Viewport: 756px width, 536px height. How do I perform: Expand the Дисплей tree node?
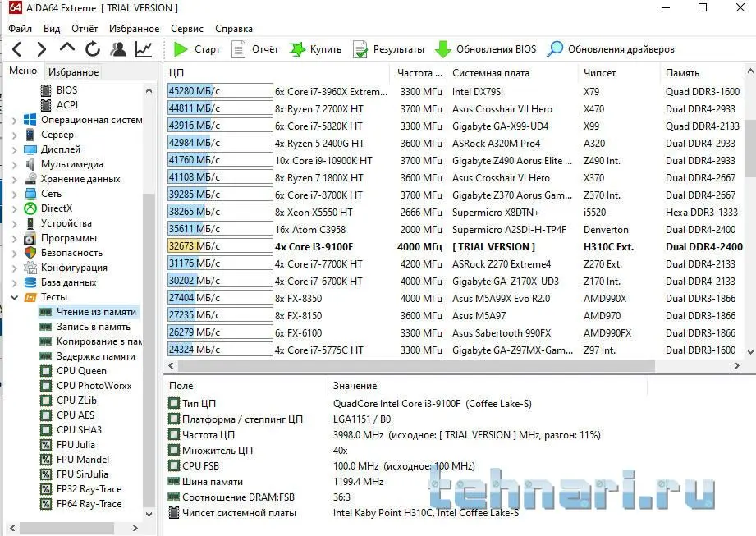(15, 150)
